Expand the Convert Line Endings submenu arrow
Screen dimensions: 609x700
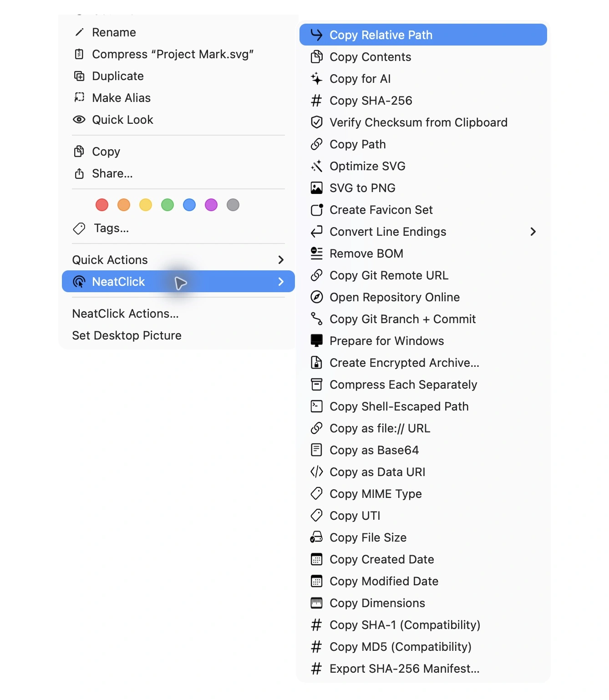click(533, 231)
